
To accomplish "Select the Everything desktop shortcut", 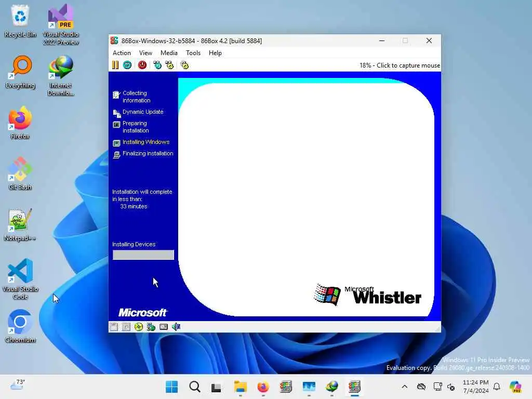I will [x=20, y=72].
